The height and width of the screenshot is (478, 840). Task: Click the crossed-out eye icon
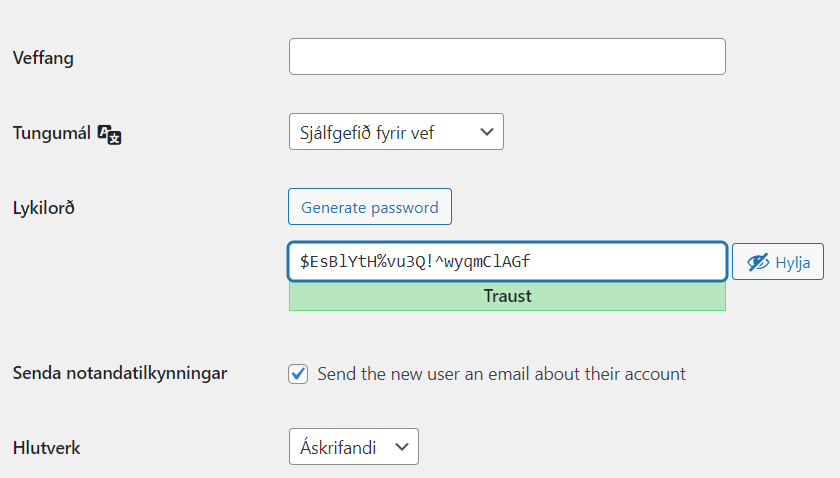(758, 262)
